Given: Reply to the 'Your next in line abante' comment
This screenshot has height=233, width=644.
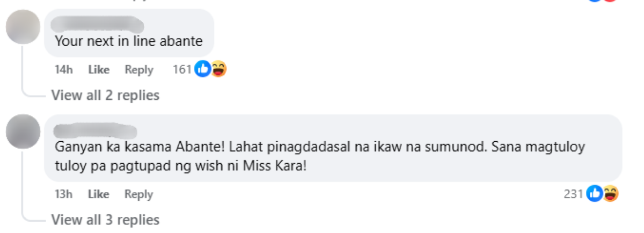Looking at the screenshot, I should pos(139,69).
